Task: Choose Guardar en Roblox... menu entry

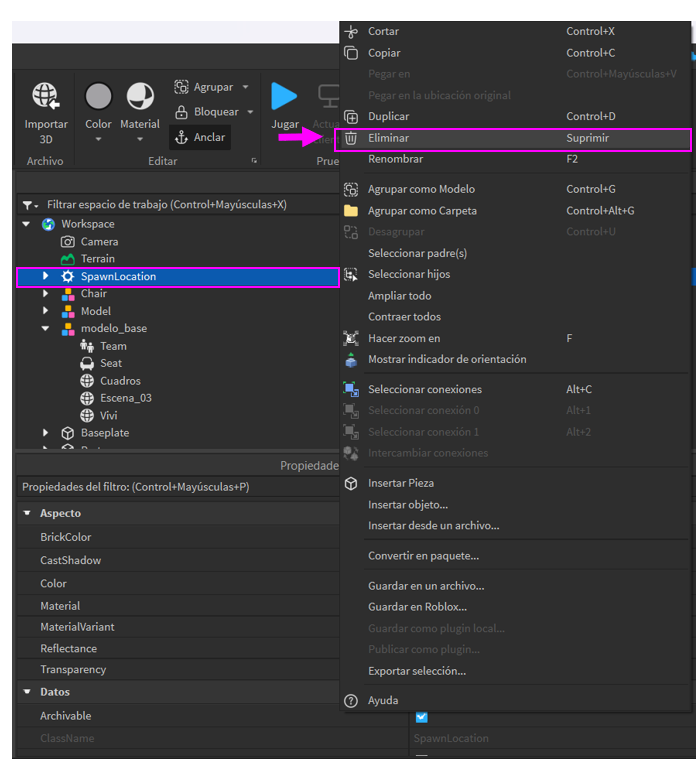Action: pyautogui.click(x=515, y=607)
